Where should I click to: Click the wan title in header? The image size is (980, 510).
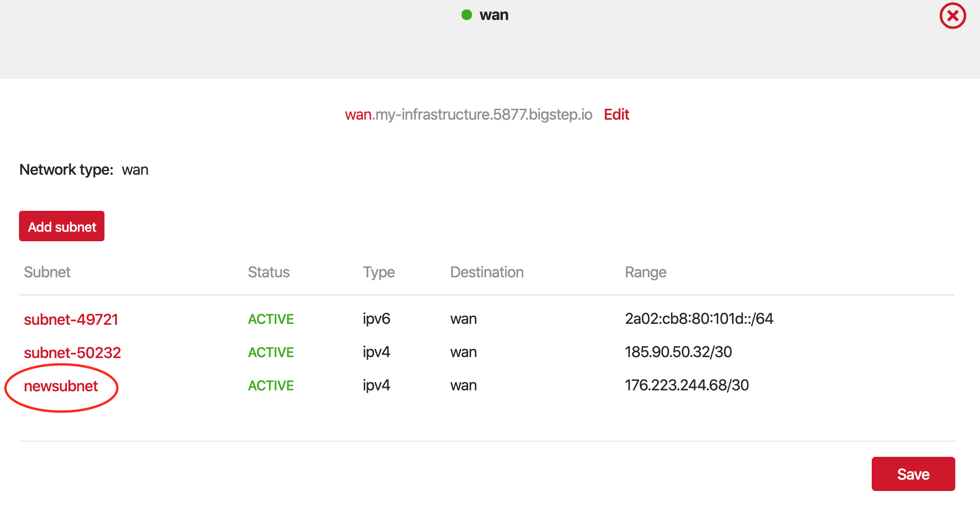click(494, 15)
